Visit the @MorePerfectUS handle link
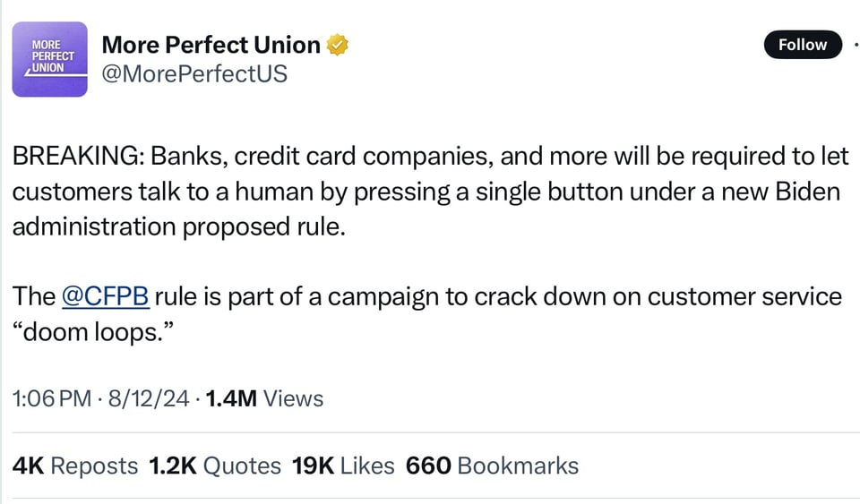Image resolution: width=860 pixels, height=504 pixels. pyautogui.click(x=194, y=73)
